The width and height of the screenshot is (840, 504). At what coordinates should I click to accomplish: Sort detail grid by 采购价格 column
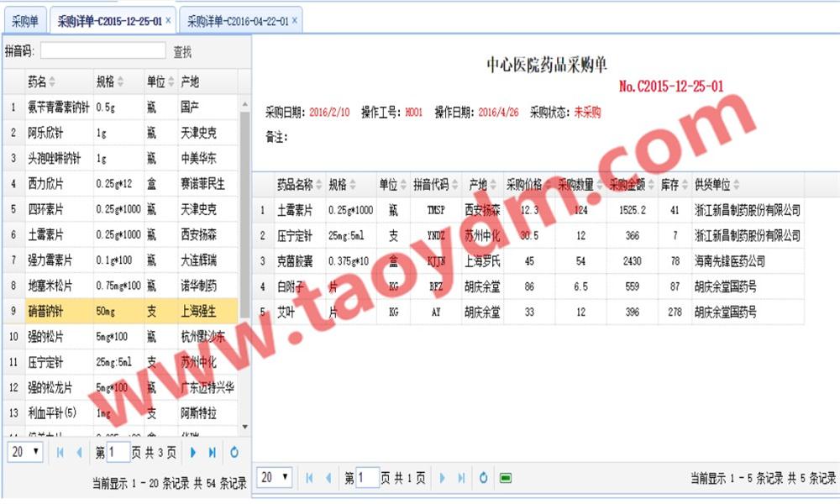pyautogui.click(x=529, y=185)
